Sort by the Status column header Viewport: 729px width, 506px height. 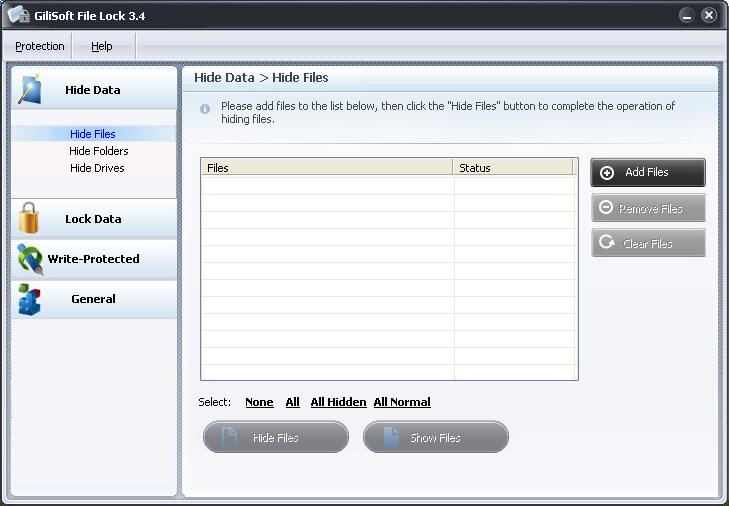click(x=513, y=167)
